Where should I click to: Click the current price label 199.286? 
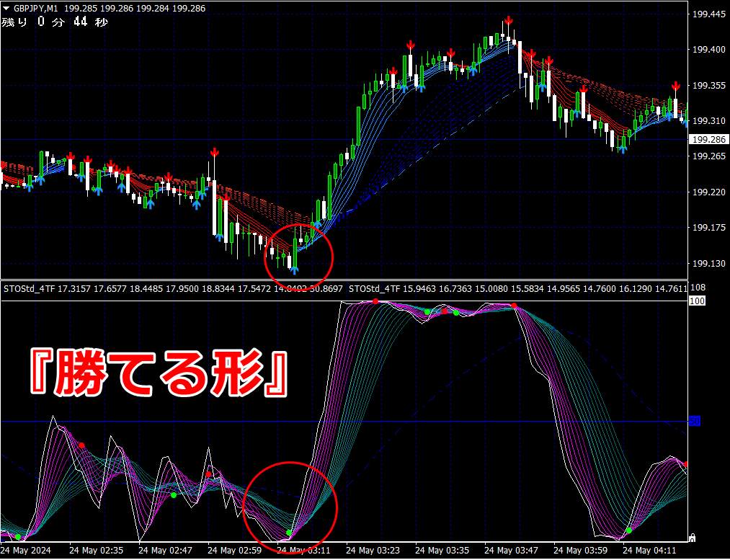point(709,140)
